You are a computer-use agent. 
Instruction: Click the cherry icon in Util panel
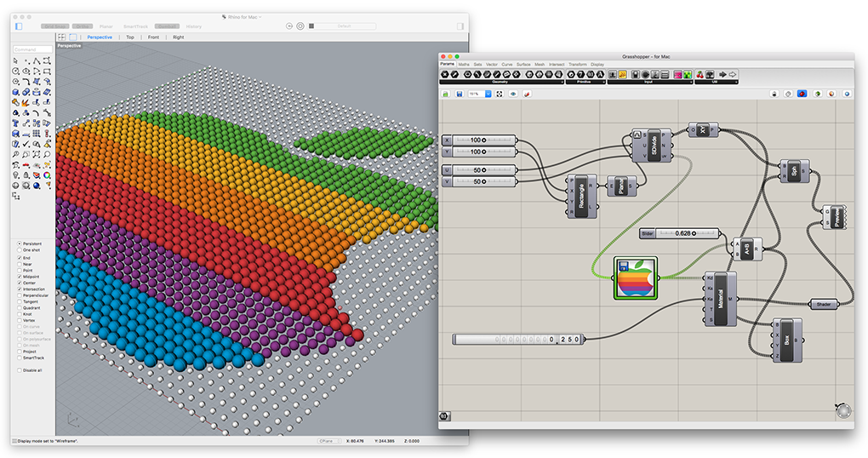click(x=700, y=74)
